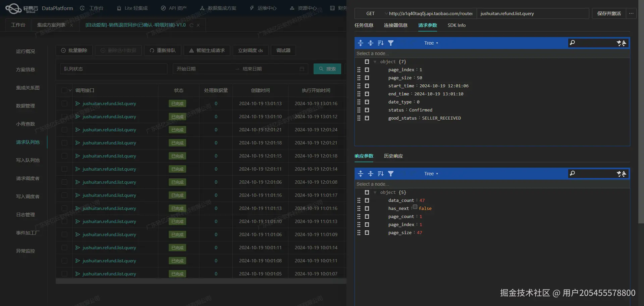Viewport: 644px width, 306px height.
Task: Open action menu for request start_time field
Action: (x=367, y=86)
